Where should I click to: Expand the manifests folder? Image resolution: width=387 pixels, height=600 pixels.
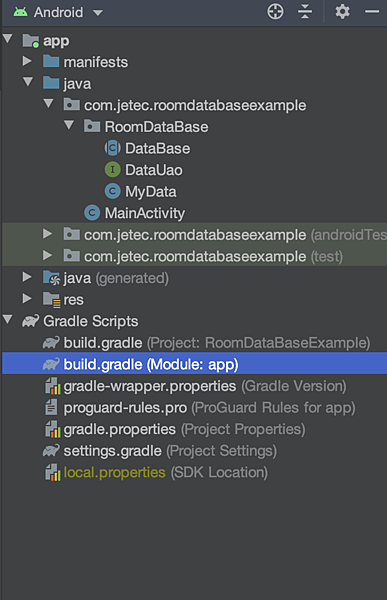[x=27, y=61]
